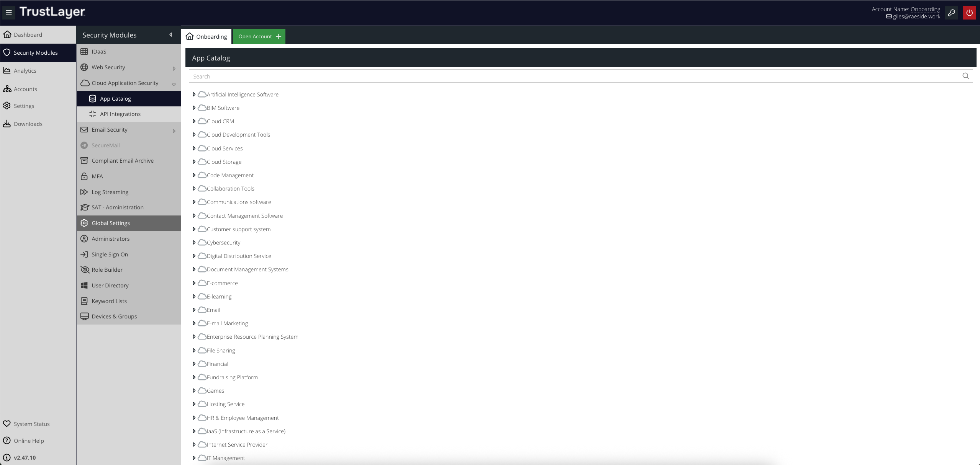Click the Role Builder crossed-eye icon
Screen dimensions: 980x465
click(85, 270)
